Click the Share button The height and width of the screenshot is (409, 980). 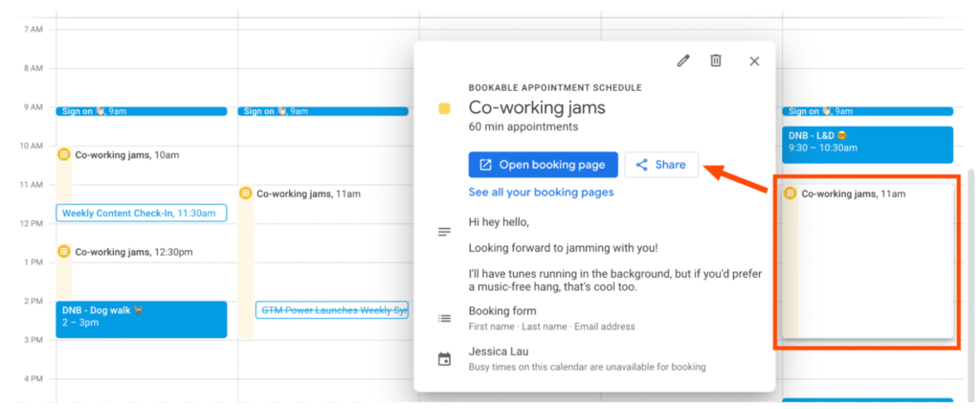[x=661, y=165]
